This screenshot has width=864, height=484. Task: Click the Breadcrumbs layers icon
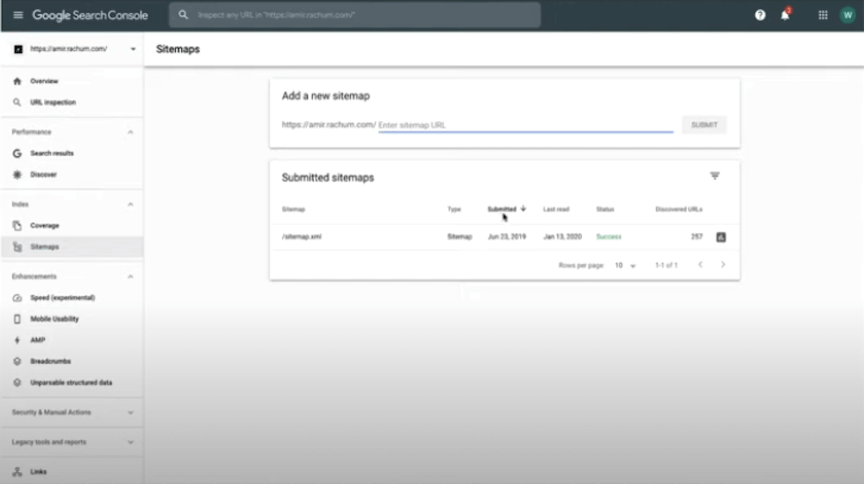(17, 362)
